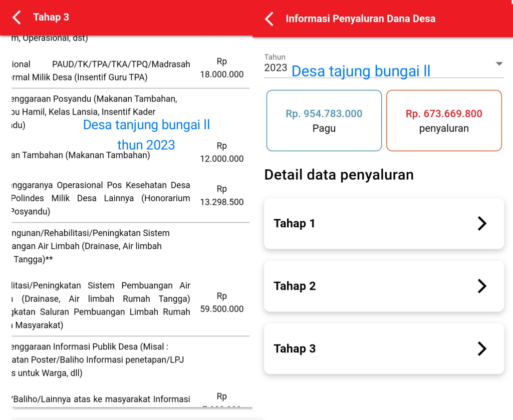Select the Rp 59.500.000 drainase amount
513x420 pixels.
click(x=221, y=302)
